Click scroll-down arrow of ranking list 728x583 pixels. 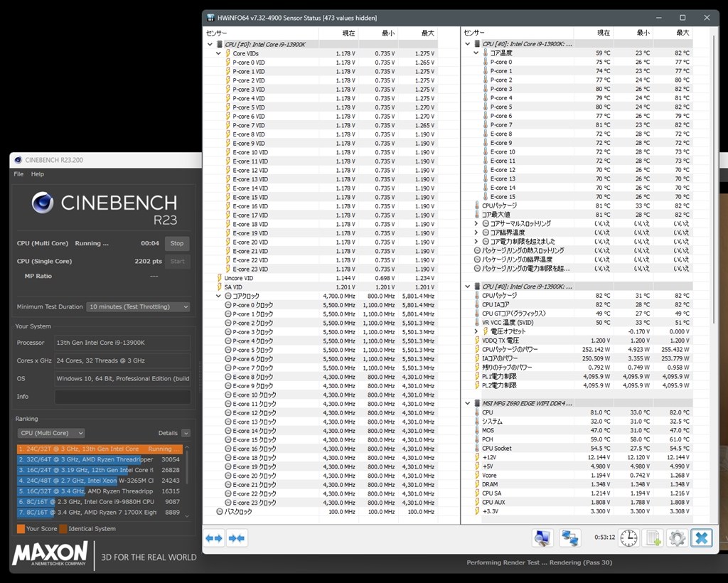pos(187,515)
